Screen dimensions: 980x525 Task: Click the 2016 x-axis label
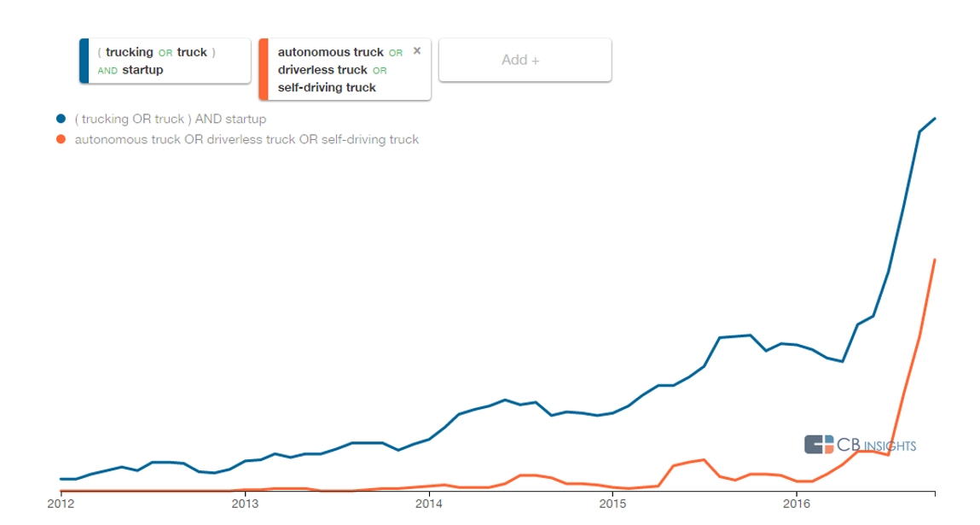(796, 504)
